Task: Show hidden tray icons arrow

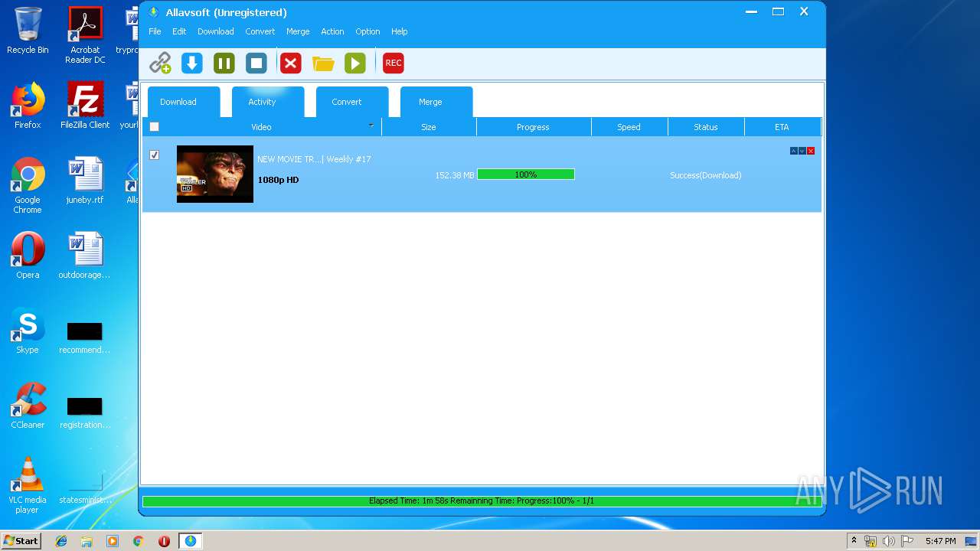Action: click(x=854, y=541)
